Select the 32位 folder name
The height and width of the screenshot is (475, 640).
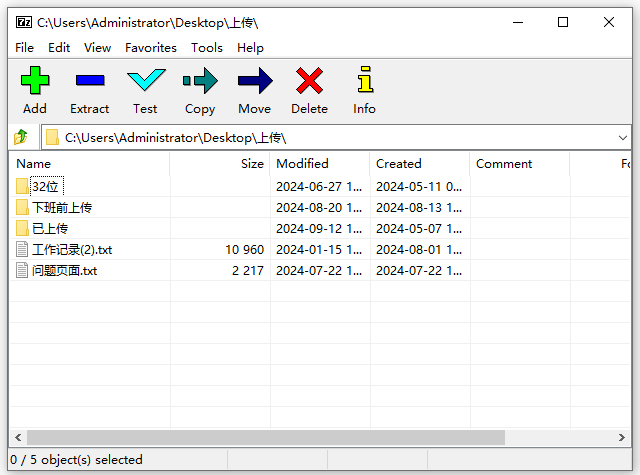[x=46, y=186]
